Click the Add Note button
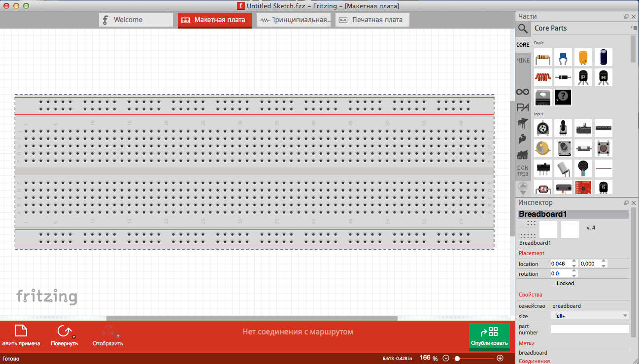This screenshot has width=639, height=364. pyautogui.click(x=21, y=335)
